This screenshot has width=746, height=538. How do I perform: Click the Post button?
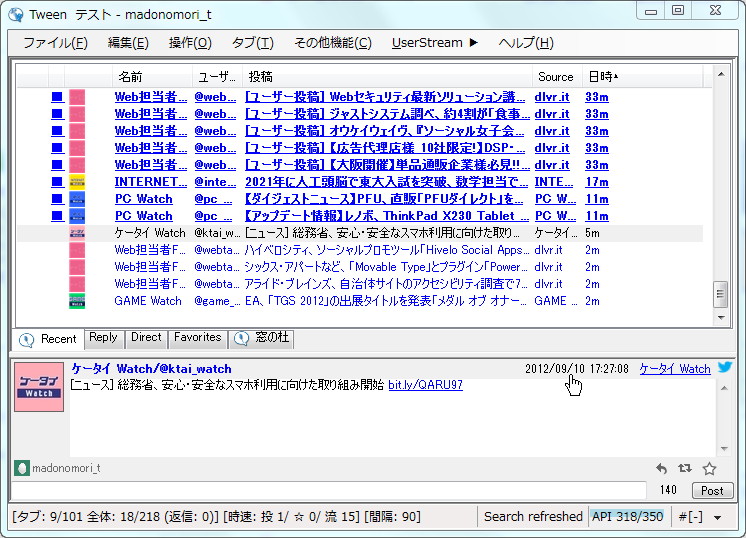coord(712,490)
